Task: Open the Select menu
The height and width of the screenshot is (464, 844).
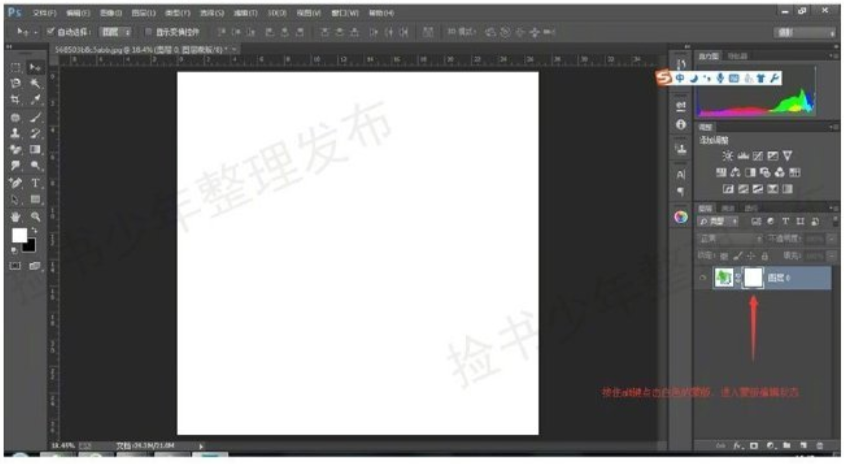Action: point(212,12)
